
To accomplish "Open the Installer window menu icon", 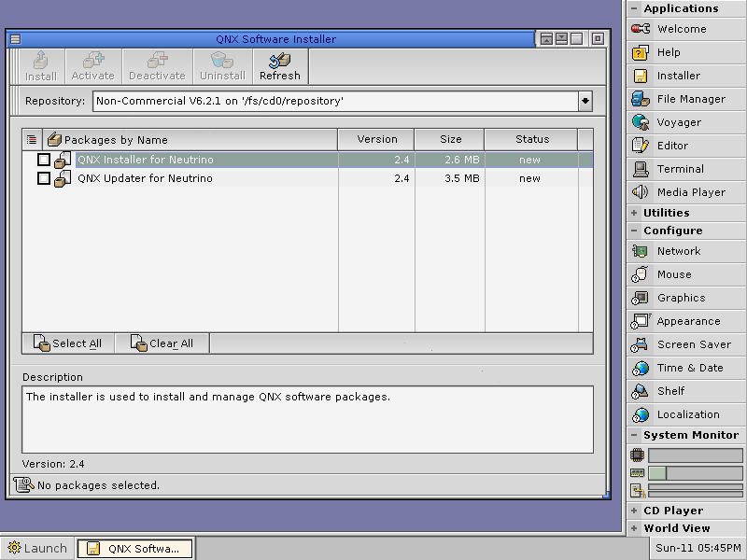I will click(x=15, y=39).
